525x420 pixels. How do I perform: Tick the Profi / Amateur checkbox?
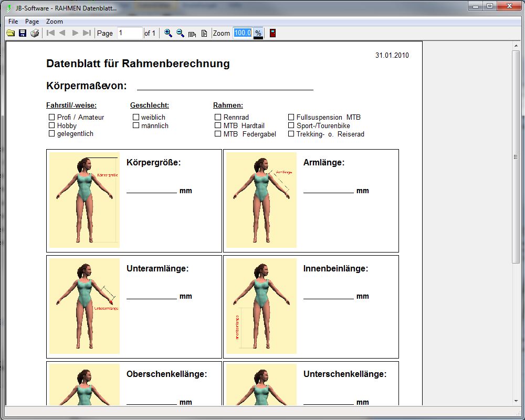[x=51, y=117]
